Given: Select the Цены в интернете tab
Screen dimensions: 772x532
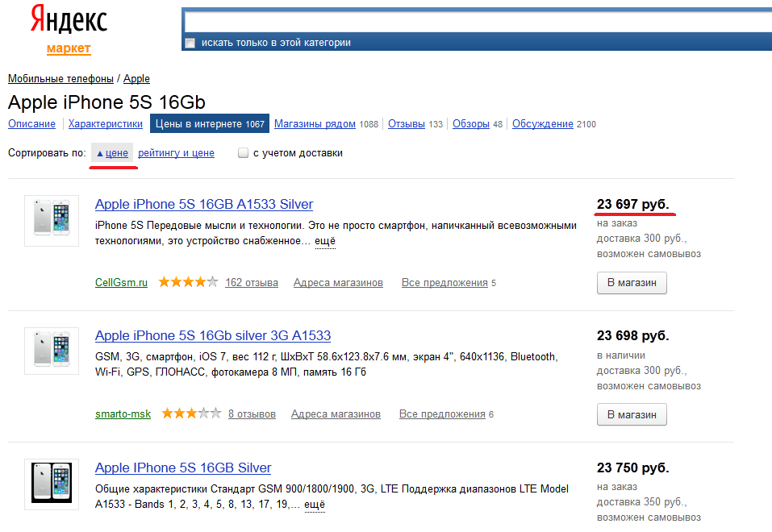Looking at the screenshot, I should tap(210, 123).
